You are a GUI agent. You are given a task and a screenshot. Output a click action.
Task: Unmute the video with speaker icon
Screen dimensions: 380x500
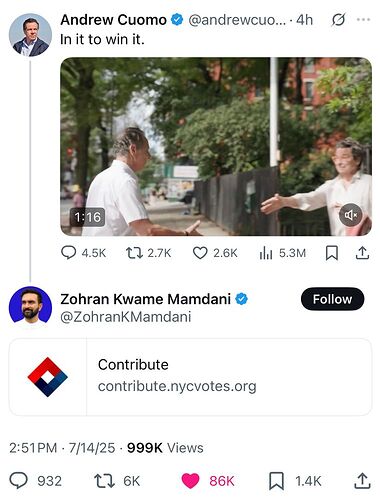point(351,215)
